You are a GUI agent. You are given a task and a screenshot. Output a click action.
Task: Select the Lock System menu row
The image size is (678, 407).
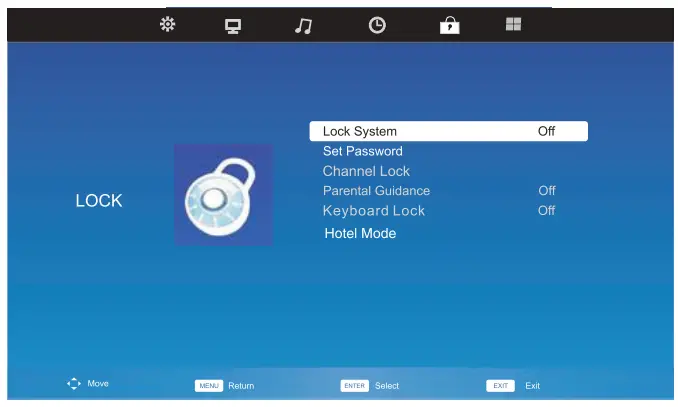448,131
